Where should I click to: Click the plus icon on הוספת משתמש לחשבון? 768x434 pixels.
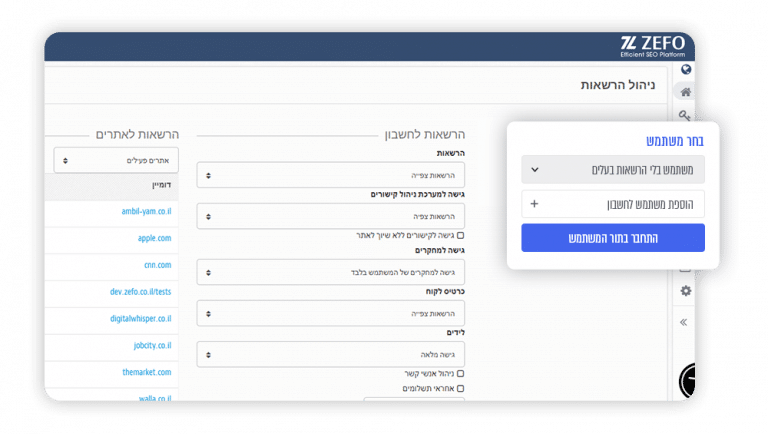[x=534, y=204]
